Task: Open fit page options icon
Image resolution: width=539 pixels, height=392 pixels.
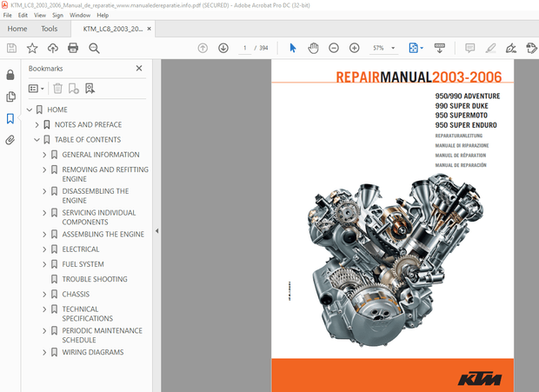Action: click(x=416, y=48)
